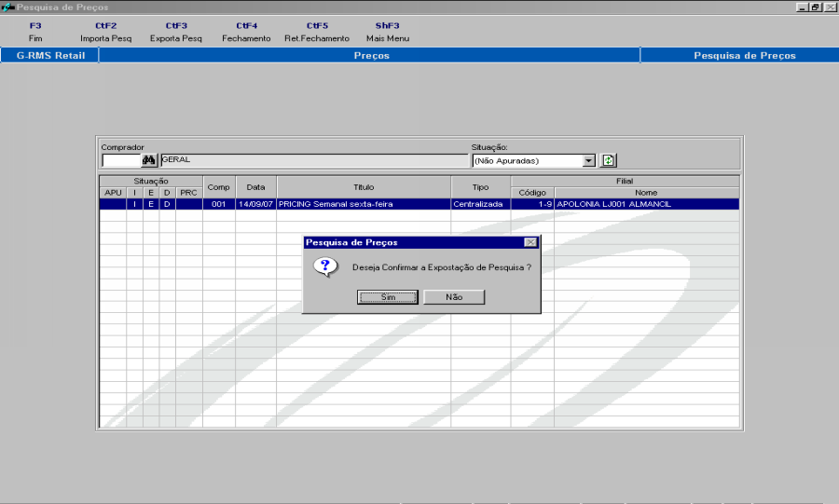The height and width of the screenshot is (504, 839).
Task: Click the Data column header
Action: click(x=255, y=187)
